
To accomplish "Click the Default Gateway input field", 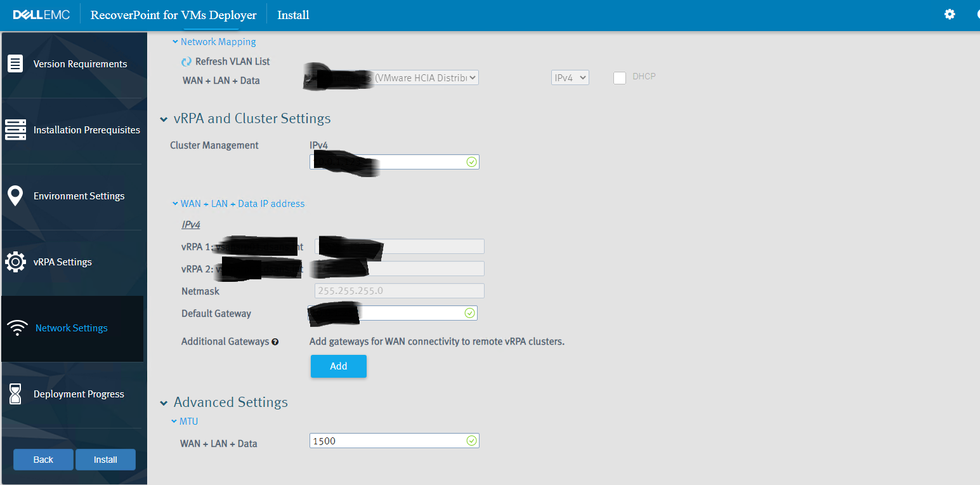I will (393, 313).
